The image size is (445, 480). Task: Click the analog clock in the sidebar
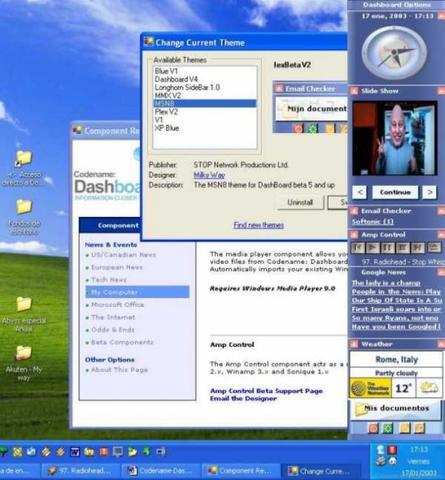(x=394, y=53)
